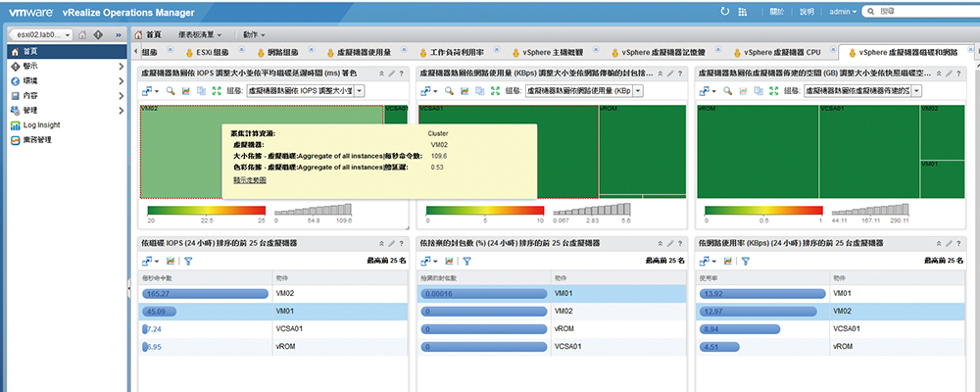Viewport: 980px width, 392px height.
Task: Click the 顯示走勢圖 link in the tooltip
Action: (250, 180)
